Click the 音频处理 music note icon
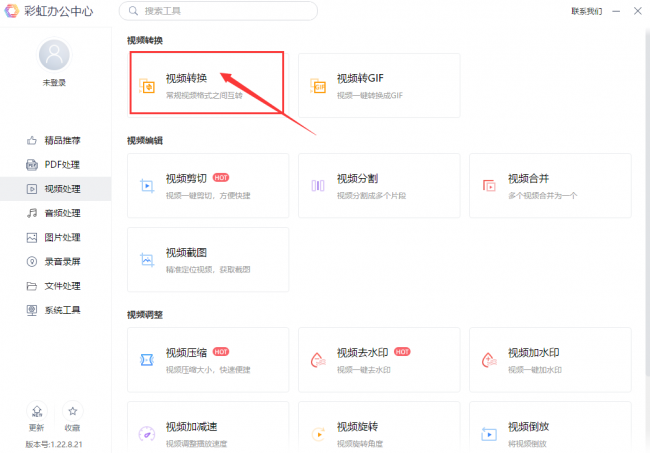The width and height of the screenshot is (650, 453). pos(32,213)
